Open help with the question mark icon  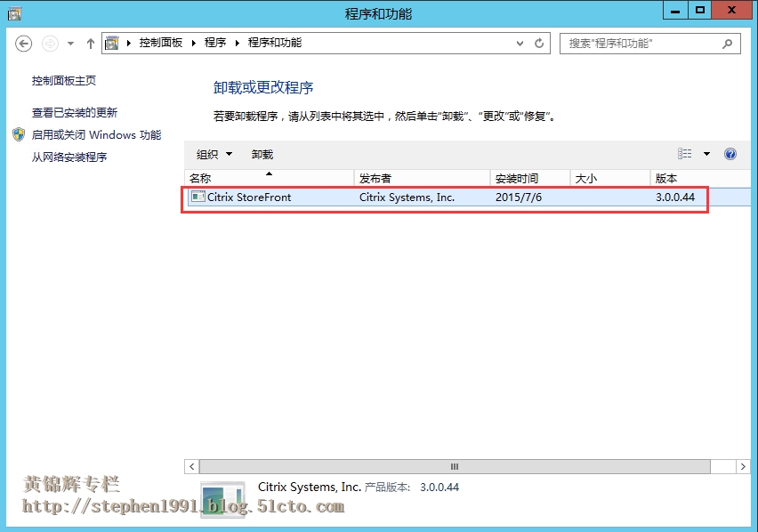click(730, 154)
